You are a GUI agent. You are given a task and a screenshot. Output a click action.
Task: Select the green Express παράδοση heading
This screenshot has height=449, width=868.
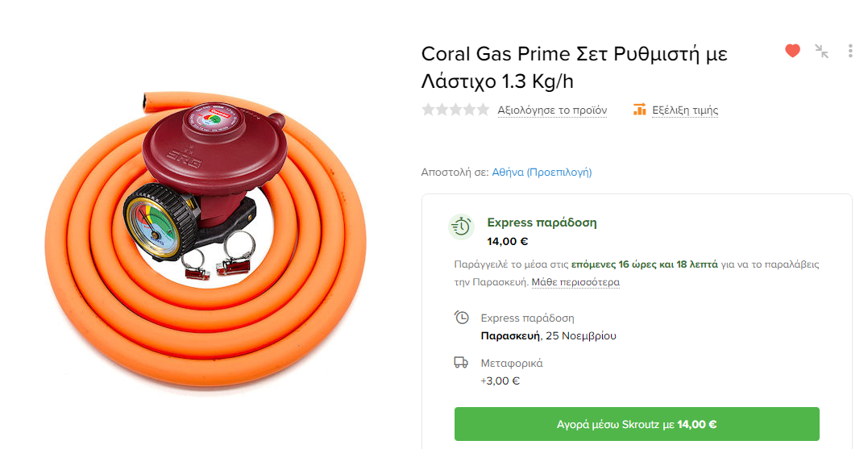[542, 222]
